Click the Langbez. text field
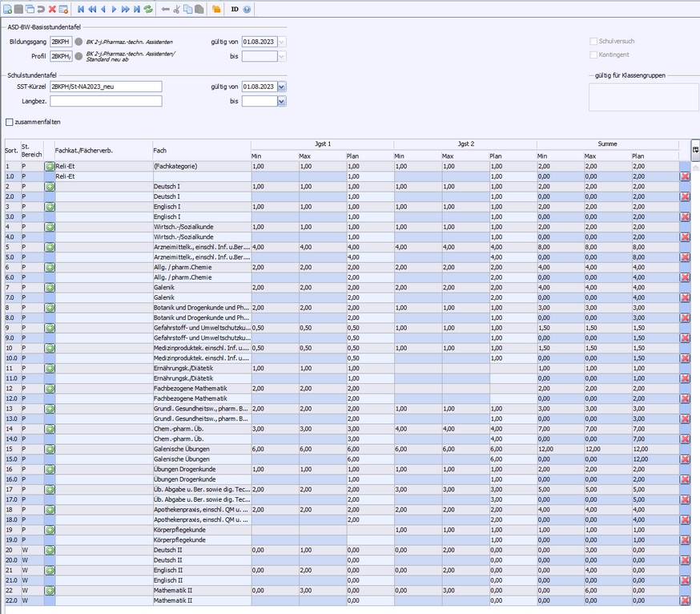Screen dimensions: 700x614 point(106,102)
